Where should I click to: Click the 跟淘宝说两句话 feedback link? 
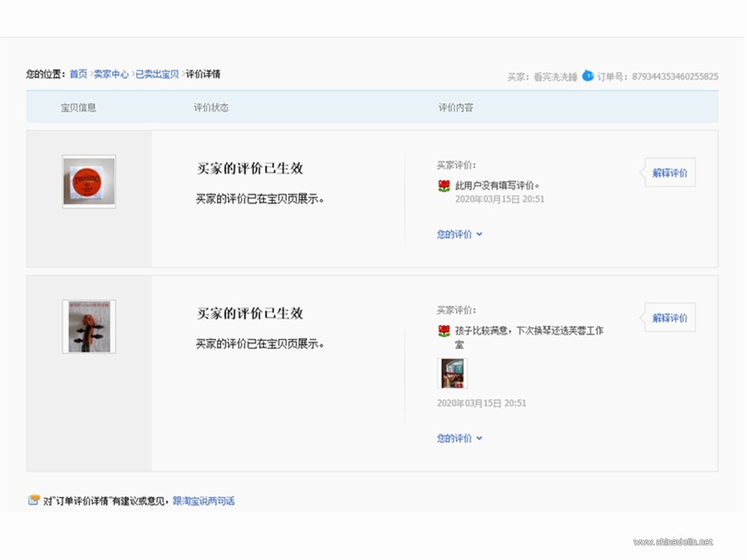(203, 500)
